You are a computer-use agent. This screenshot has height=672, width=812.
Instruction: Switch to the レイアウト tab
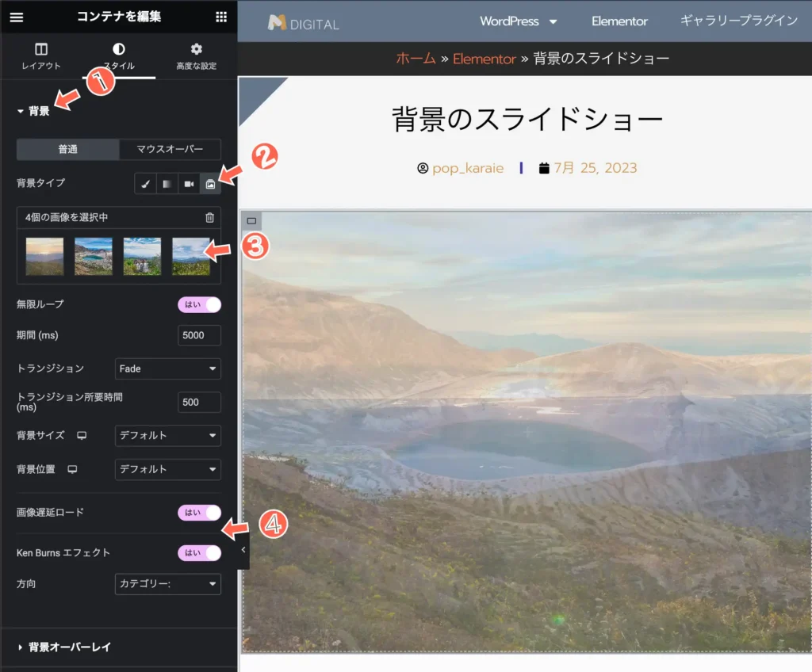pos(41,56)
